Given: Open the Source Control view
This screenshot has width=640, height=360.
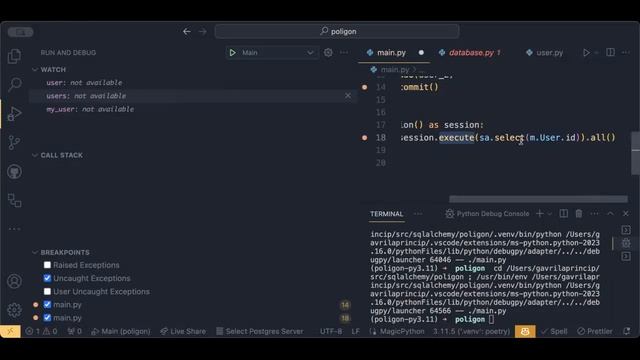Looking at the screenshot, I should 15,142.
